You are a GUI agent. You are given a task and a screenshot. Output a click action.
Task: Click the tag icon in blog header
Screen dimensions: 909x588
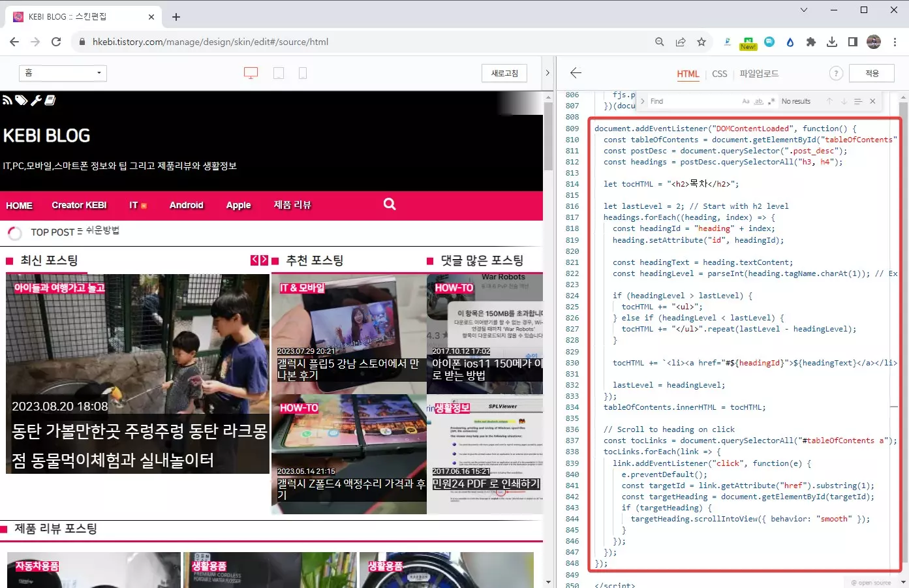pyautogui.click(x=22, y=100)
